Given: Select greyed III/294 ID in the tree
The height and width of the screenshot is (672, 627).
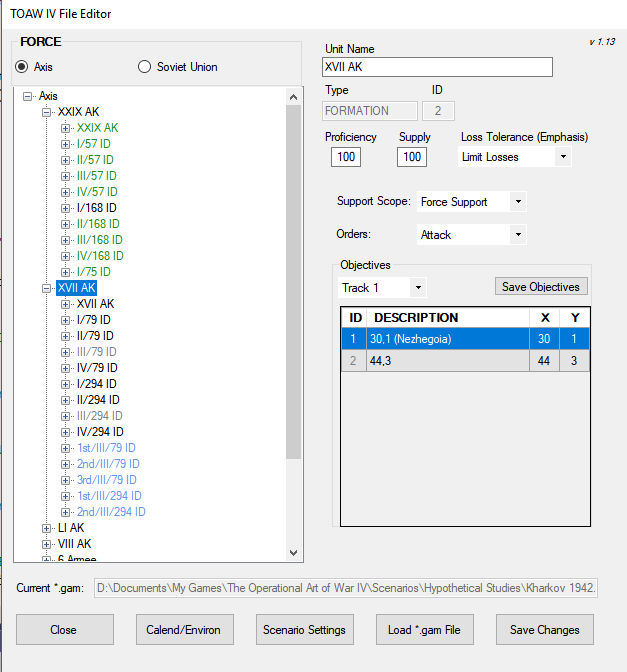Looking at the screenshot, I should click(99, 416).
